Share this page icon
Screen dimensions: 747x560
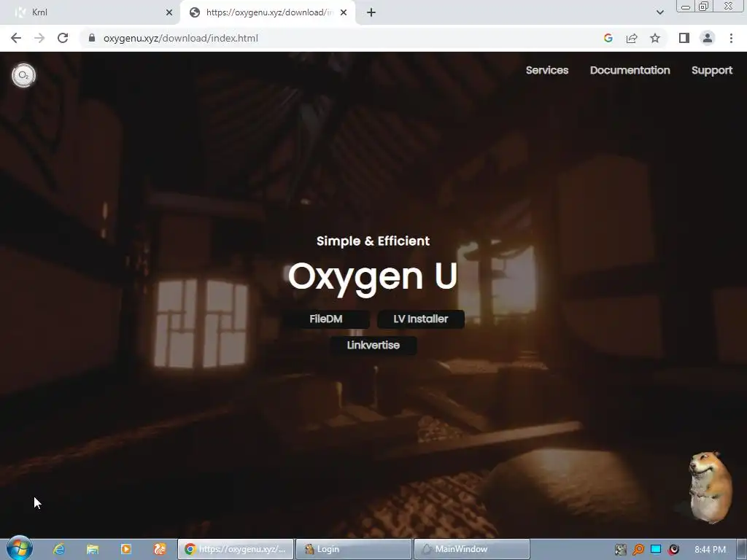(632, 38)
